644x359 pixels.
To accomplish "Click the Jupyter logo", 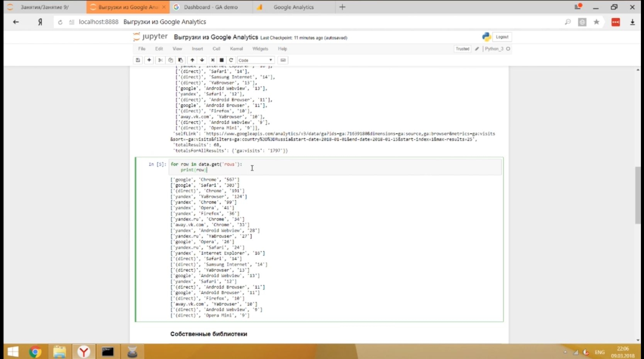I will point(150,37).
